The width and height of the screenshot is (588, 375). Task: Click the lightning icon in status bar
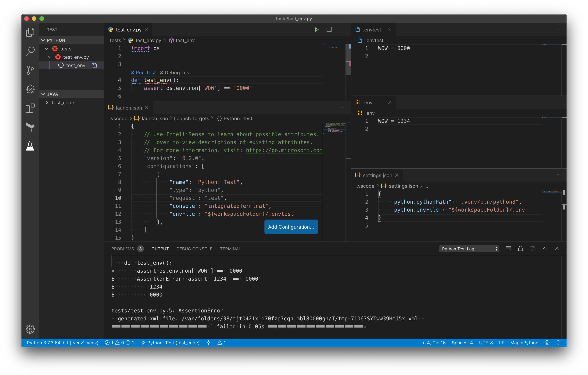pos(208,343)
